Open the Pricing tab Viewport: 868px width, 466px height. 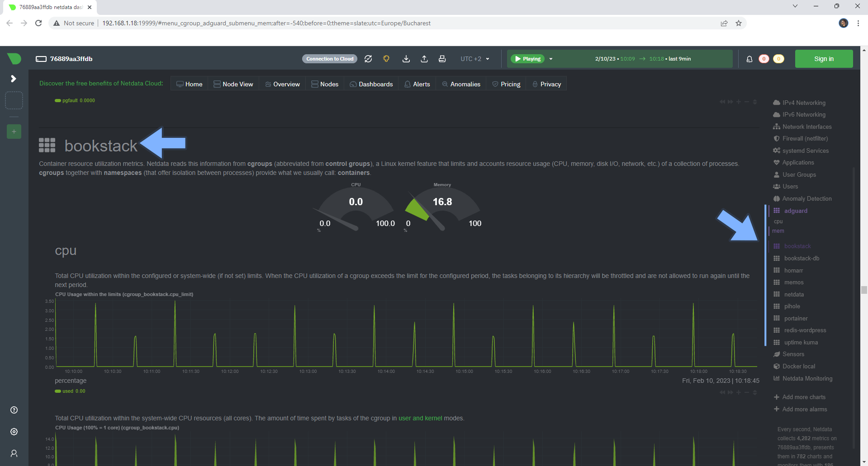506,84
